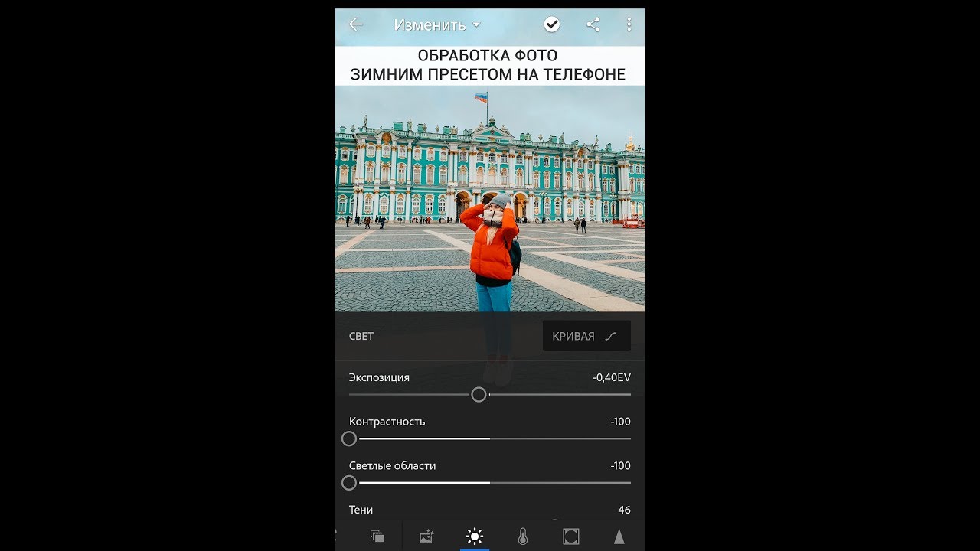
Task: Switch to the Color thermometer tab
Action: coord(523,536)
